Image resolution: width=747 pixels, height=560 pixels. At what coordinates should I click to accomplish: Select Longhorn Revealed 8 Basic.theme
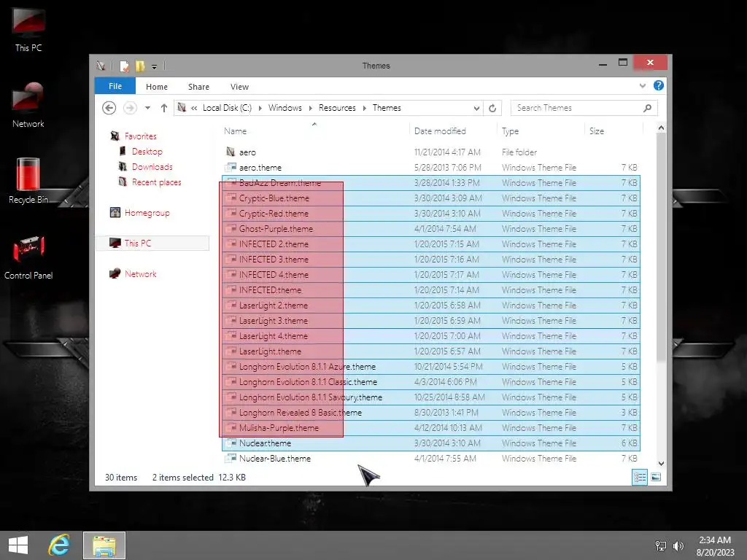pos(431,413)
